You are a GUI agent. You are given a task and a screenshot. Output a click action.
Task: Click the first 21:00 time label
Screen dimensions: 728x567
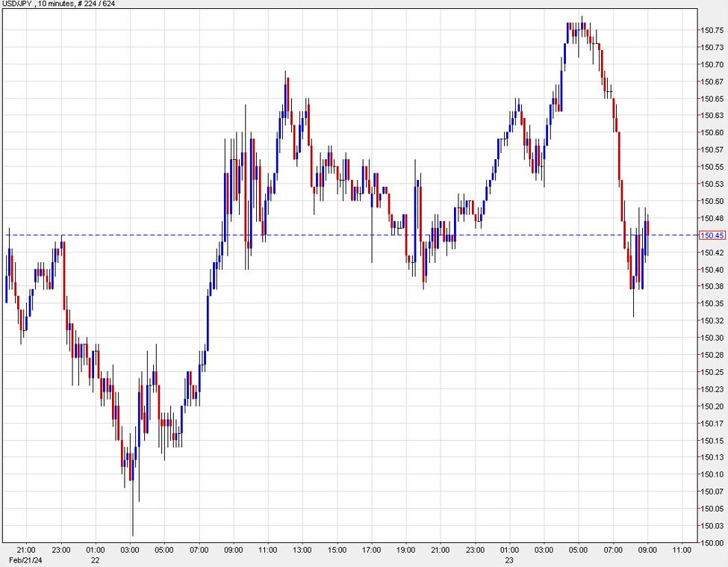click(26, 550)
